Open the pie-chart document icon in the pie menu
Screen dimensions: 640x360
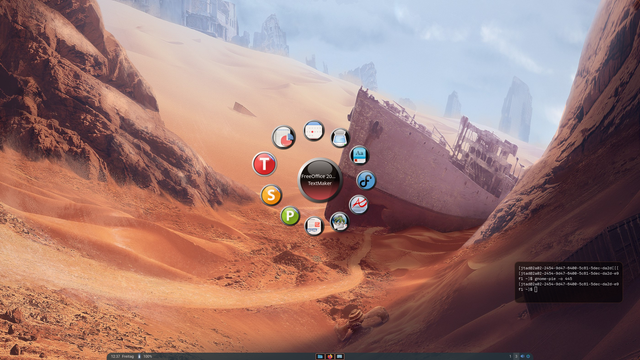(284, 138)
